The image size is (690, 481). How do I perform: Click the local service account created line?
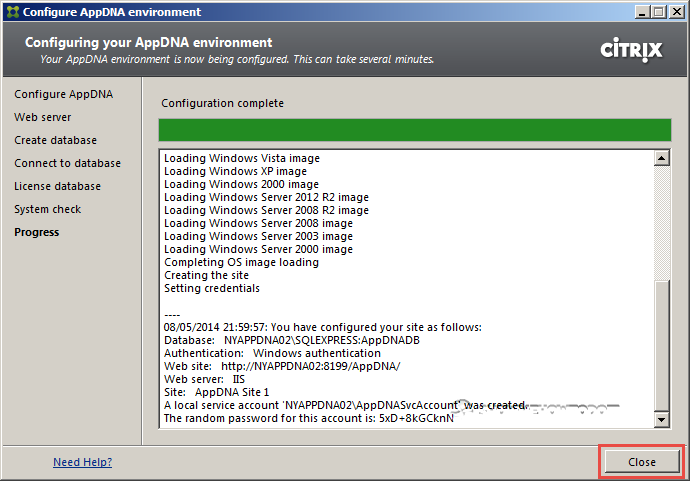[x=345, y=405]
